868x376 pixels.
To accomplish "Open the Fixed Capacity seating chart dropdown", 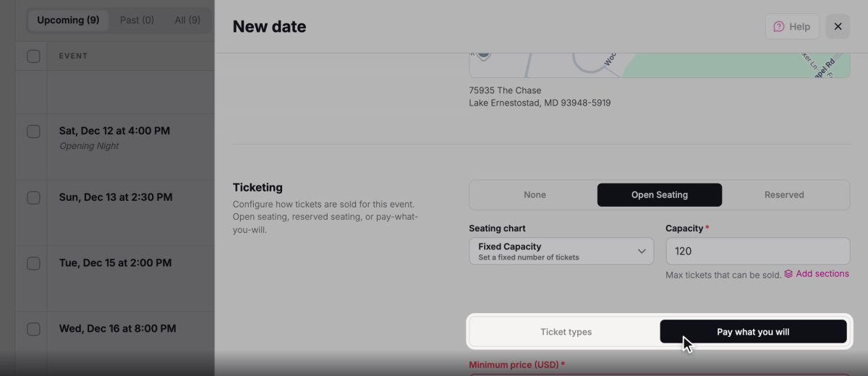I will click(x=561, y=251).
